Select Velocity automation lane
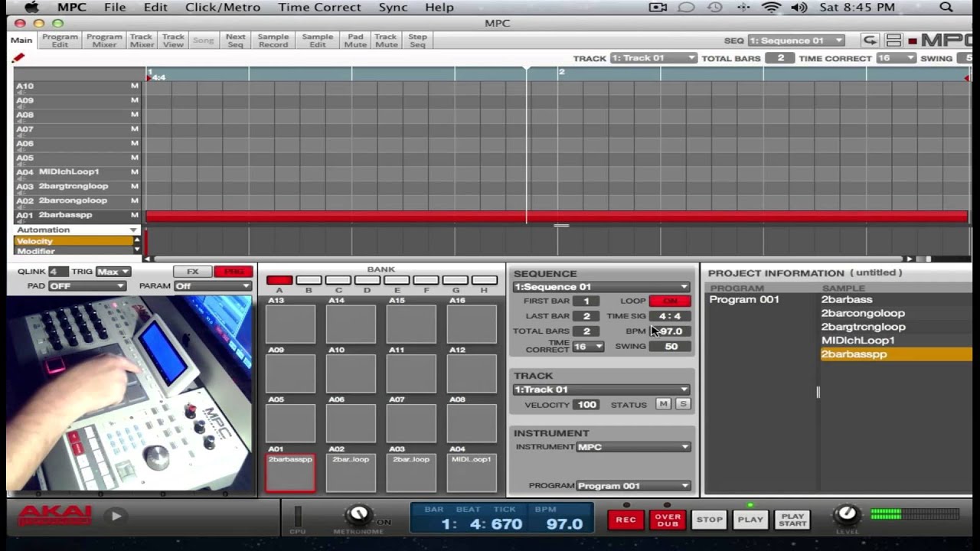 tap(73, 241)
